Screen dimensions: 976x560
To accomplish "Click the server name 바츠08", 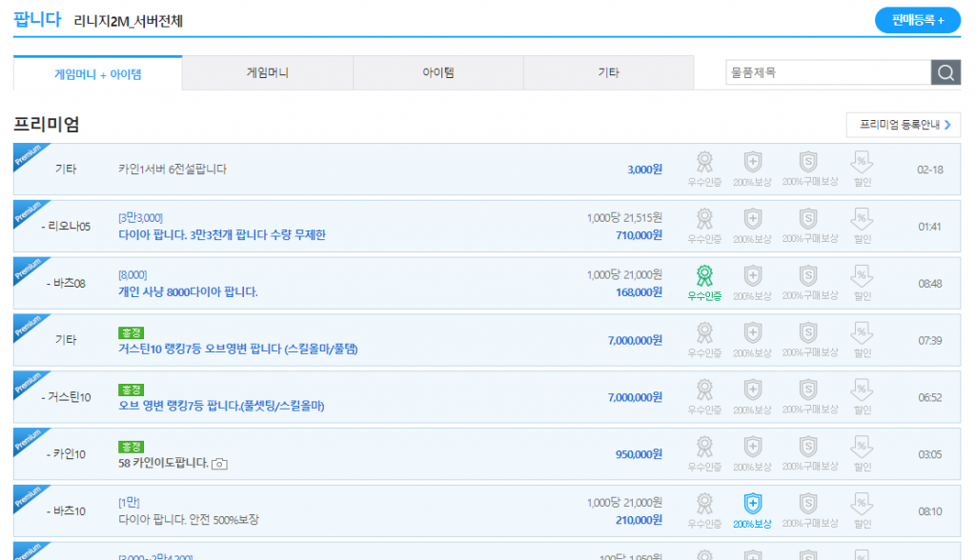I will pyautogui.click(x=66, y=284).
